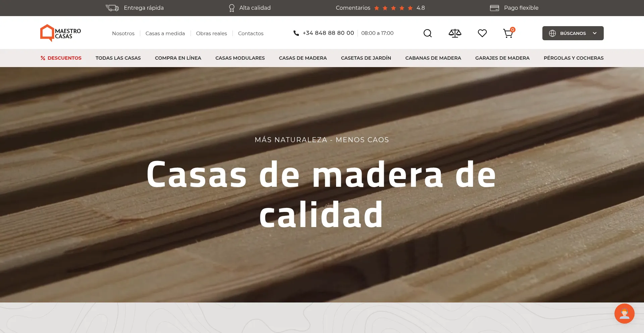Click the fast delivery truck icon
The image size is (644, 333).
(x=112, y=8)
